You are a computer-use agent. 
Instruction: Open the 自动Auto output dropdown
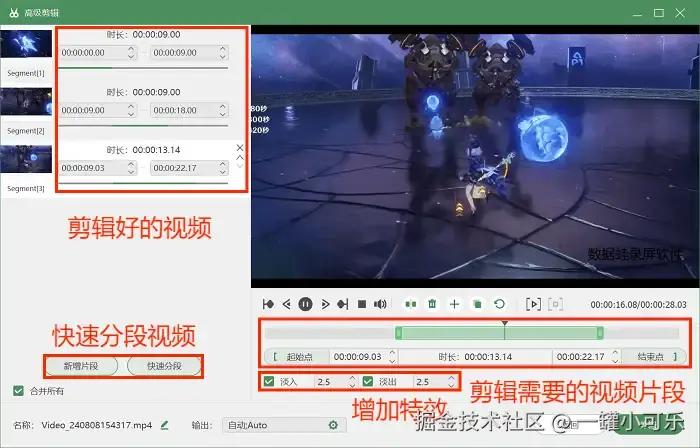pyautogui.click(x=284, y=425)
